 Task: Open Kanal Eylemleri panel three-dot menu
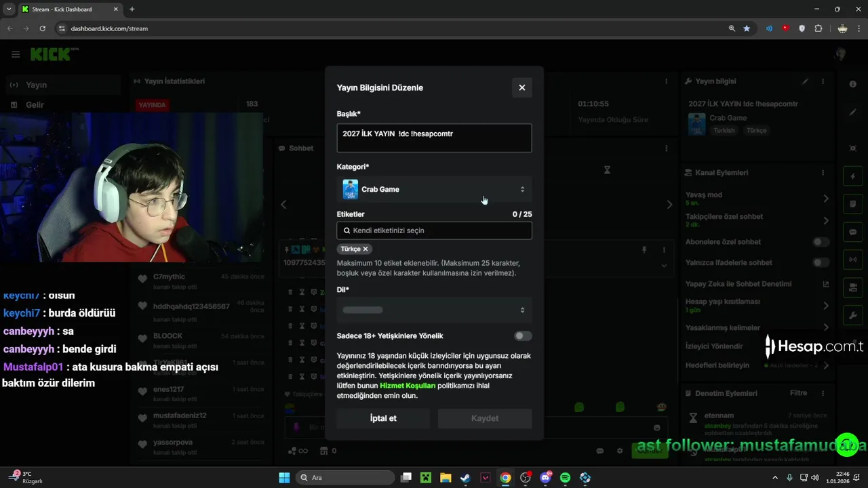coord(823,173)
